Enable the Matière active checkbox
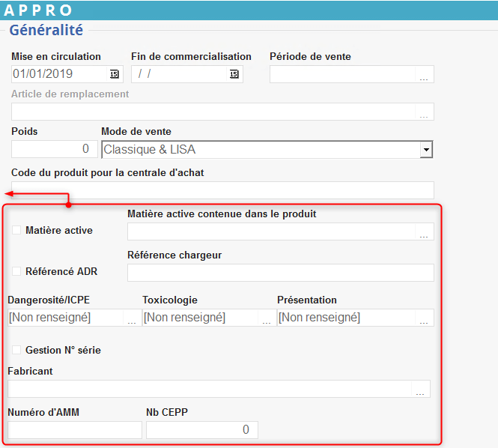498x448 pixels. [16, 230]
